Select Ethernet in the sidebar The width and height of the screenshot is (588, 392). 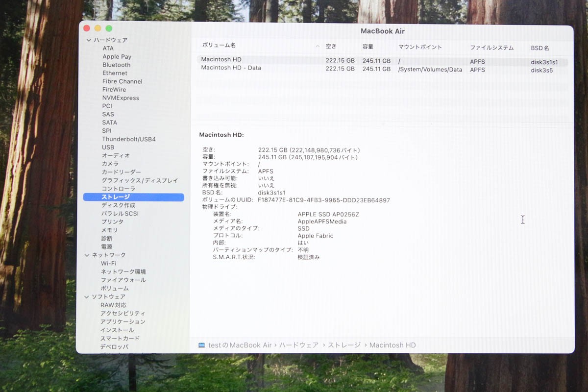(115, 73)
